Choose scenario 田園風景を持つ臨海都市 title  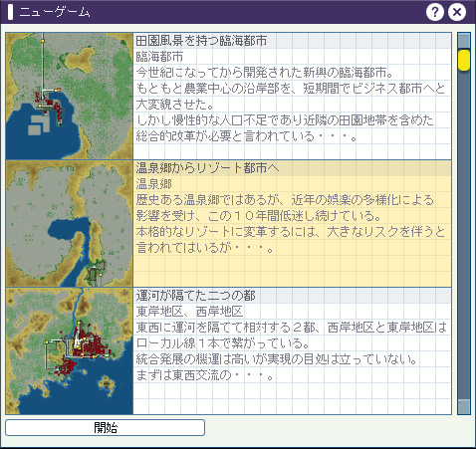(x=201, y=41)
